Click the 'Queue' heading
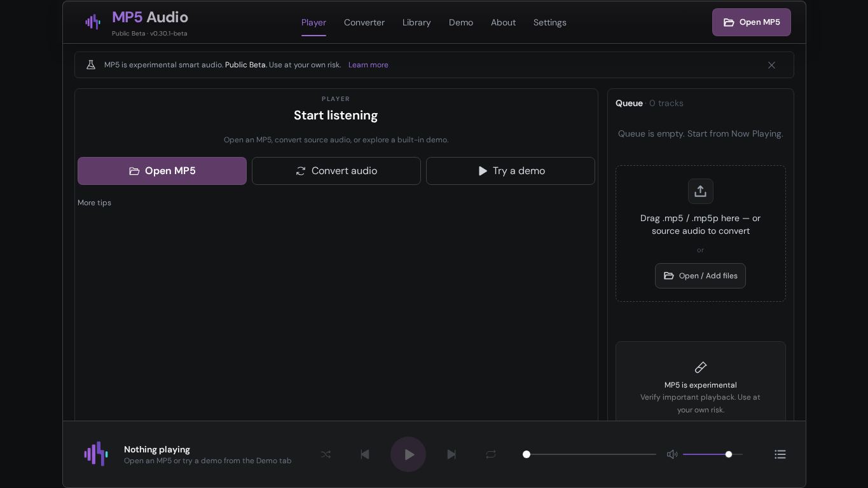 [629, 103]
